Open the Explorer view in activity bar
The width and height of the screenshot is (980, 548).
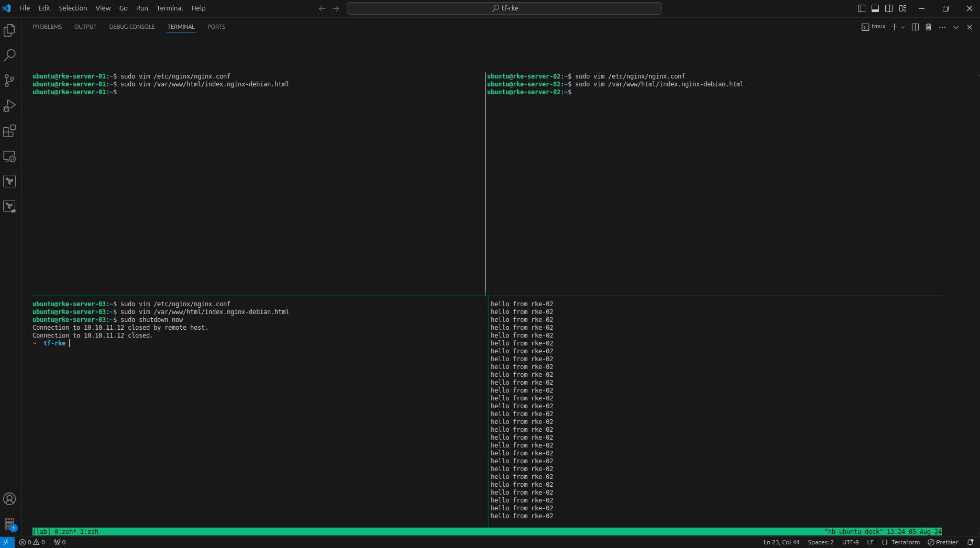pos(9,30)
